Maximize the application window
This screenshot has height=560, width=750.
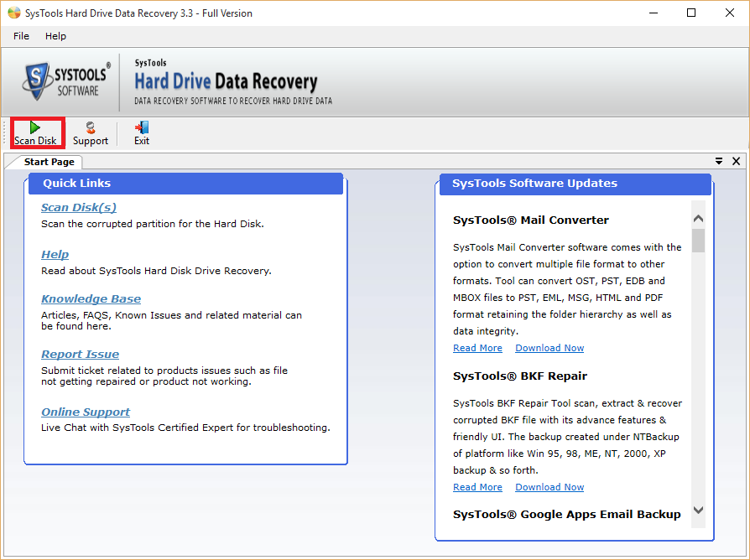click(x=691, y=13)
